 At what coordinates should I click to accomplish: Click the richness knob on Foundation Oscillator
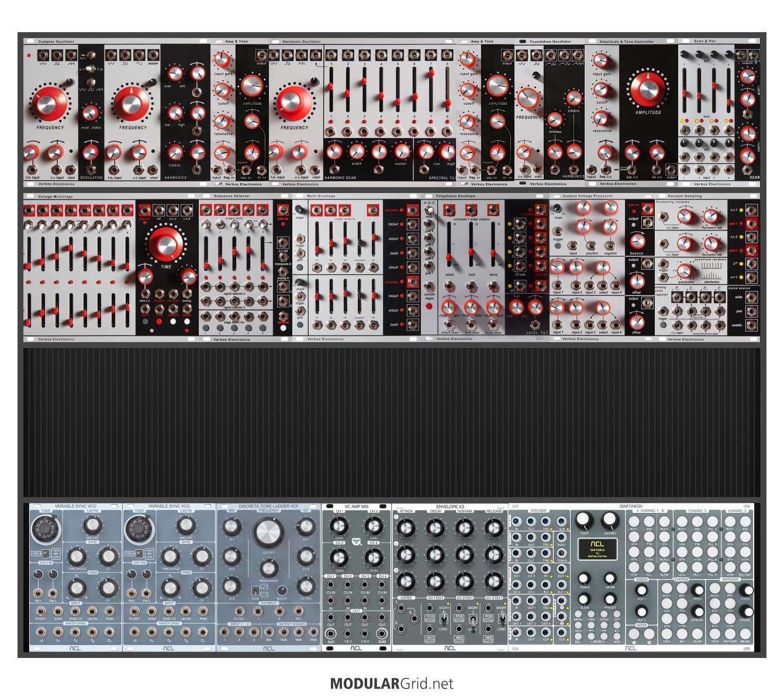coord(555,120)
